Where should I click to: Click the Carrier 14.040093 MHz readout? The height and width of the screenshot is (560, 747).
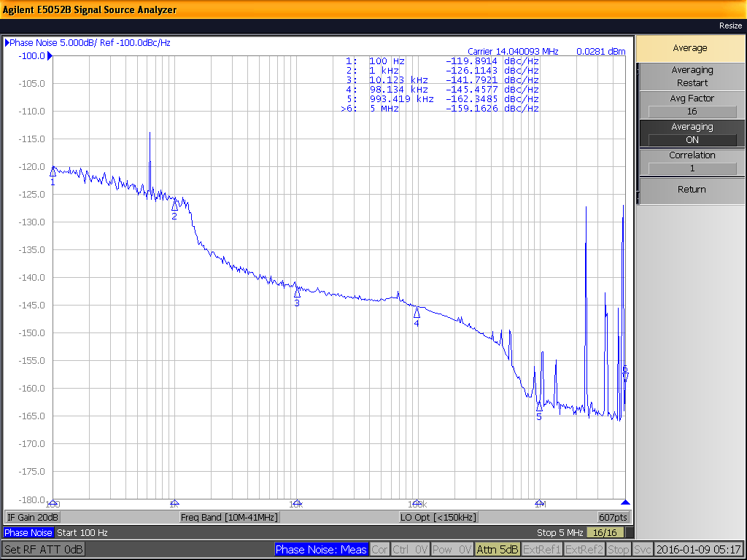point(513,52)
